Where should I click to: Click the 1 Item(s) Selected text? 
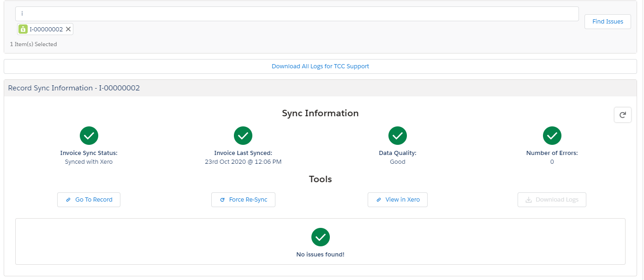pos(33,44)
